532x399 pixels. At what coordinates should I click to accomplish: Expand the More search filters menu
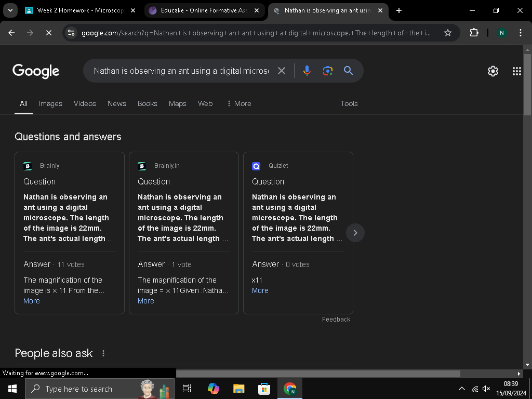(x=239, y=103)
